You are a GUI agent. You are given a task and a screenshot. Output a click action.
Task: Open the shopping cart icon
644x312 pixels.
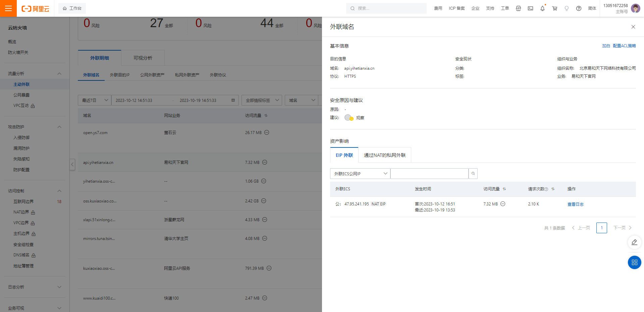(x=555, y=8)
